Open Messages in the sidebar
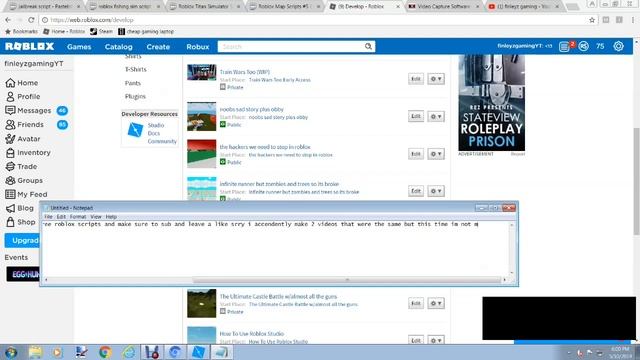 [x=28, y=111]
